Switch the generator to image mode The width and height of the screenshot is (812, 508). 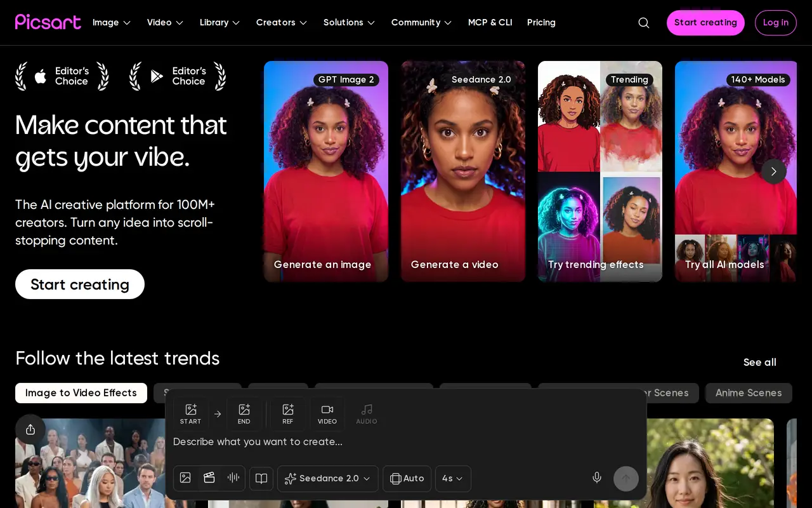[x=185, y=478]
